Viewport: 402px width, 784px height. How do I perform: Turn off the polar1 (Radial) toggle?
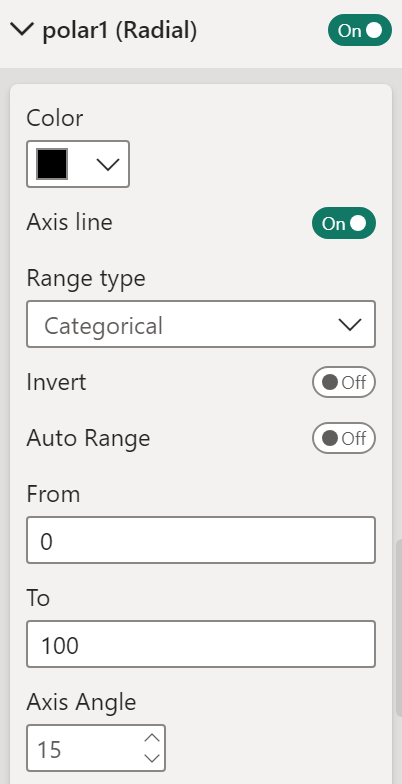[360, 30]
